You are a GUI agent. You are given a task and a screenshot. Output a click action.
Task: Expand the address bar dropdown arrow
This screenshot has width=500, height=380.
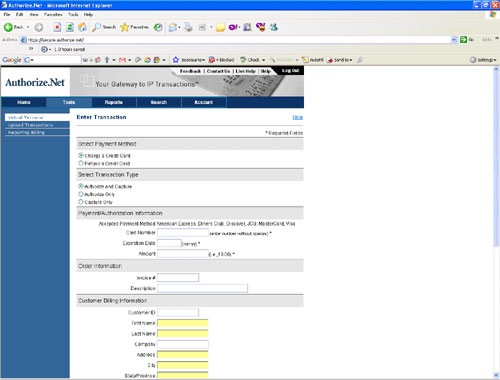pyautogui.click(x=454, y=40)
